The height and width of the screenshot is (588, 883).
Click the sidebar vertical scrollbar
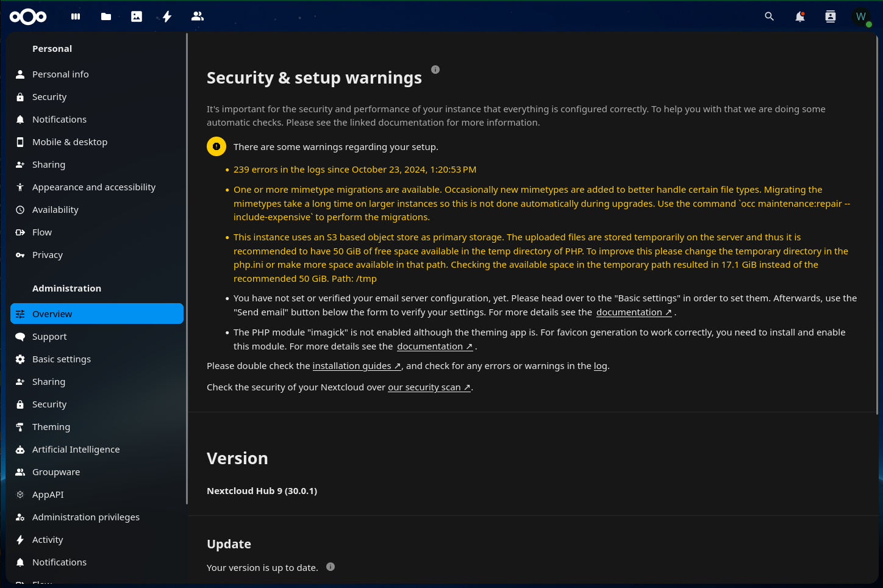click(x=187, y=268)
